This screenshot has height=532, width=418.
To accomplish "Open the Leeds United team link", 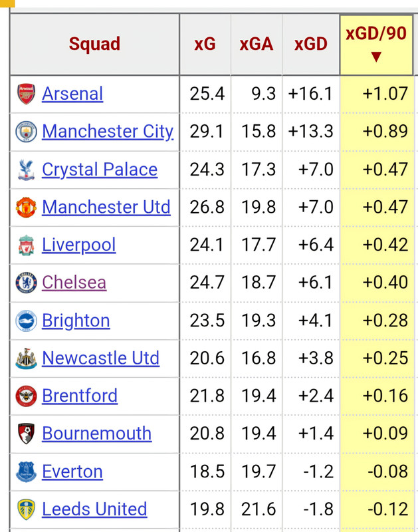I will pyautogui.click(x=94, y=509).
